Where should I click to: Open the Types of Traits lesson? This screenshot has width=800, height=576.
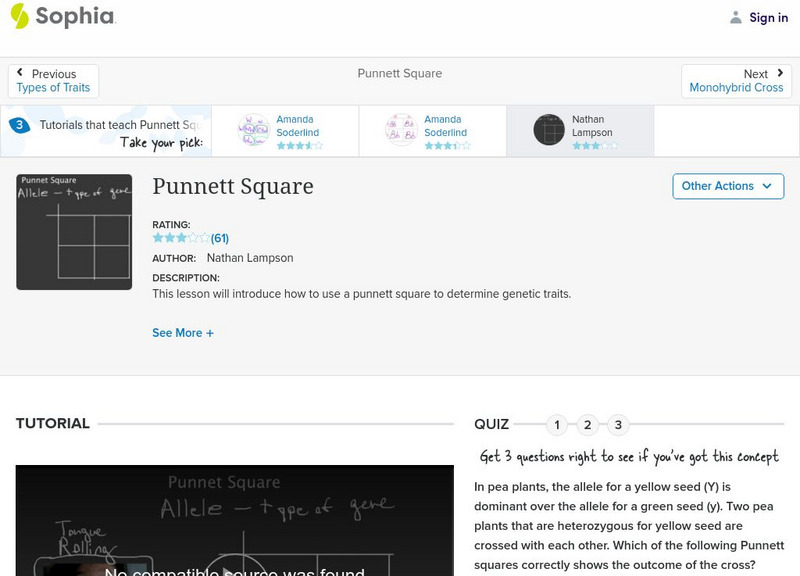(x=53, y=87)
